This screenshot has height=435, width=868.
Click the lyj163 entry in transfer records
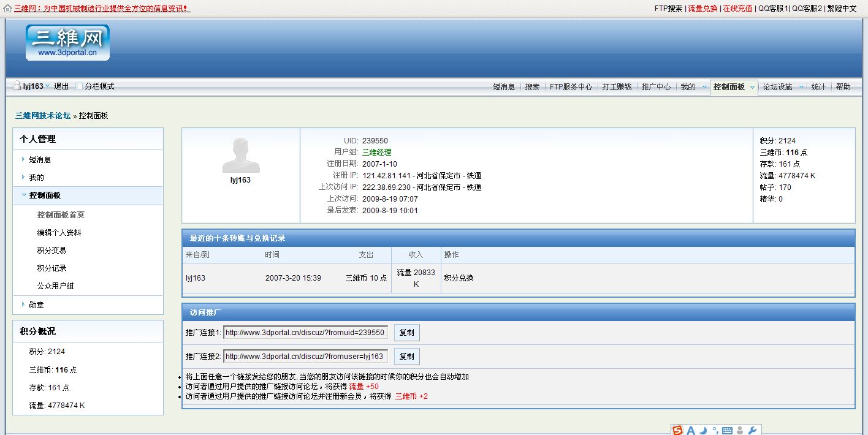click(196, 278)
